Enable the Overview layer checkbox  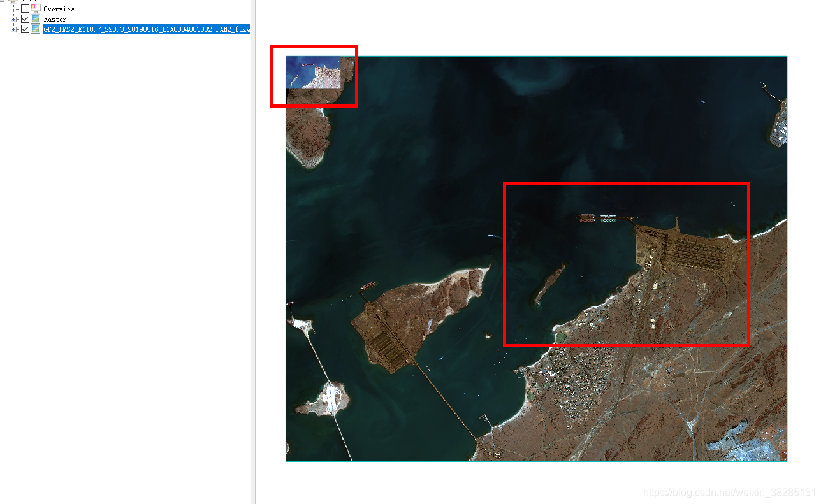point(25,9)
